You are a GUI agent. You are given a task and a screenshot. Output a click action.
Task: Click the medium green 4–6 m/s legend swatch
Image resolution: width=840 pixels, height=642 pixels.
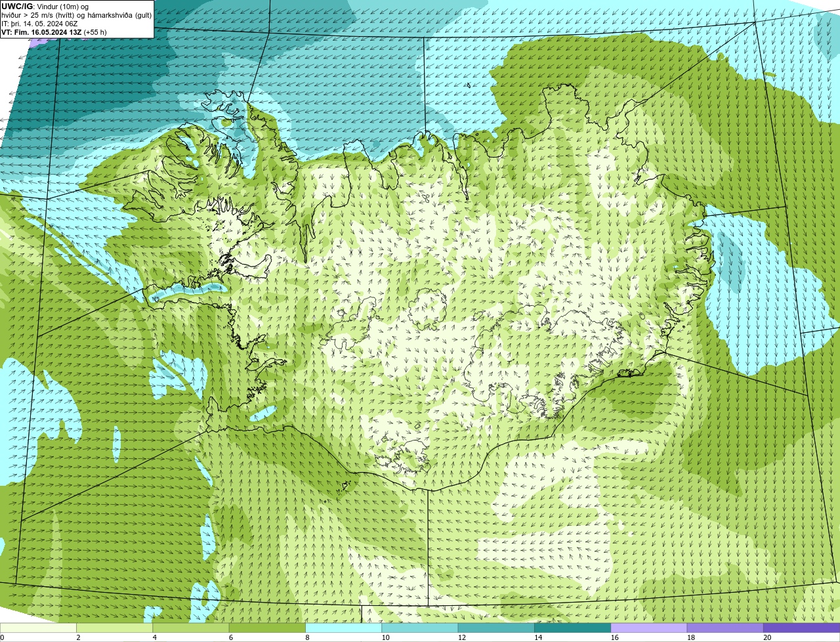191,628
